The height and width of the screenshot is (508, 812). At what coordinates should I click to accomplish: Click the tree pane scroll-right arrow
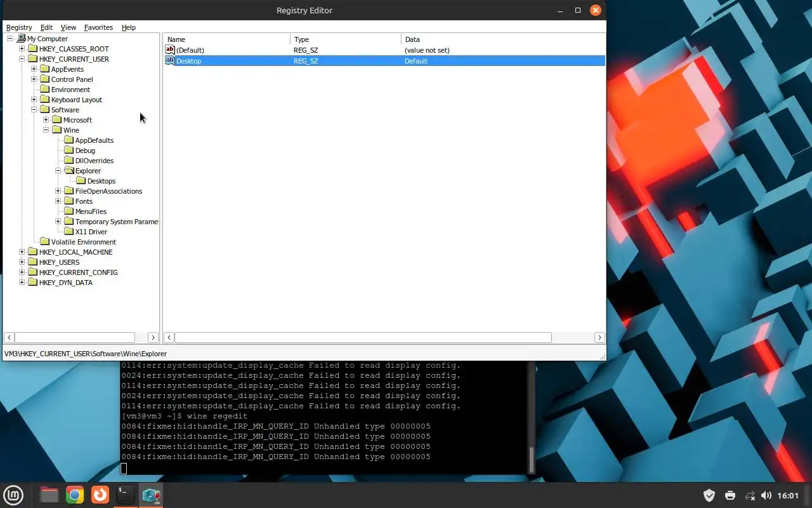(x=153, y=337)
